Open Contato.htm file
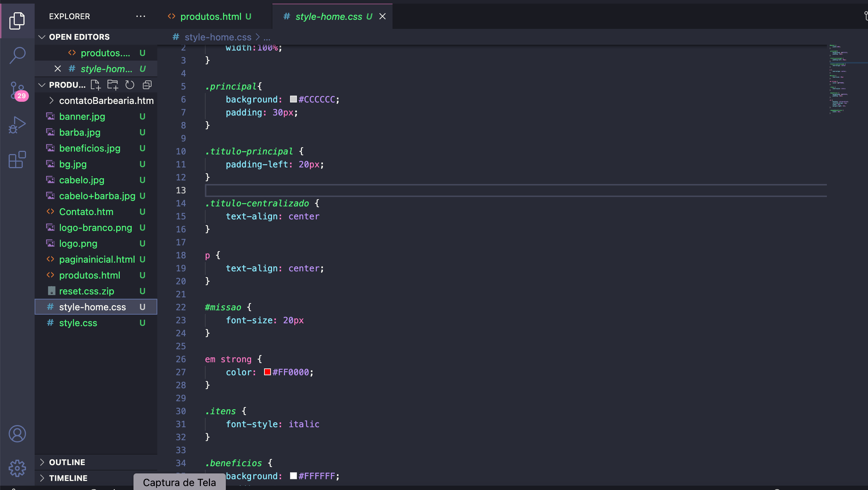 point(96,212)
